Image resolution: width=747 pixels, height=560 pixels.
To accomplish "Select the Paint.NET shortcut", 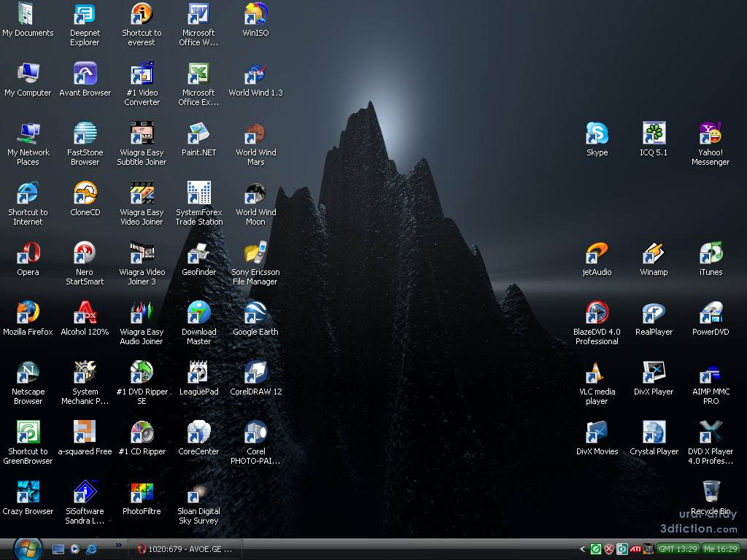I will pos(198,133).
